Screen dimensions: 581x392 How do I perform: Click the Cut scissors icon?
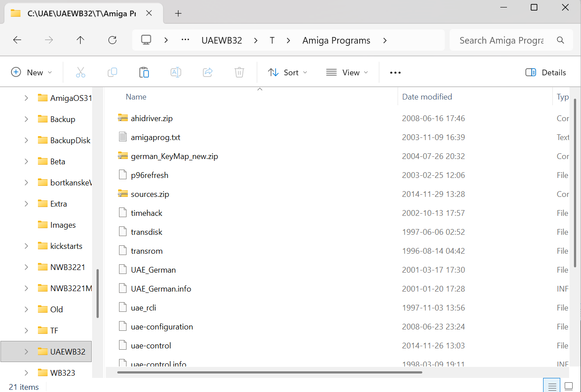pos(80,72)
